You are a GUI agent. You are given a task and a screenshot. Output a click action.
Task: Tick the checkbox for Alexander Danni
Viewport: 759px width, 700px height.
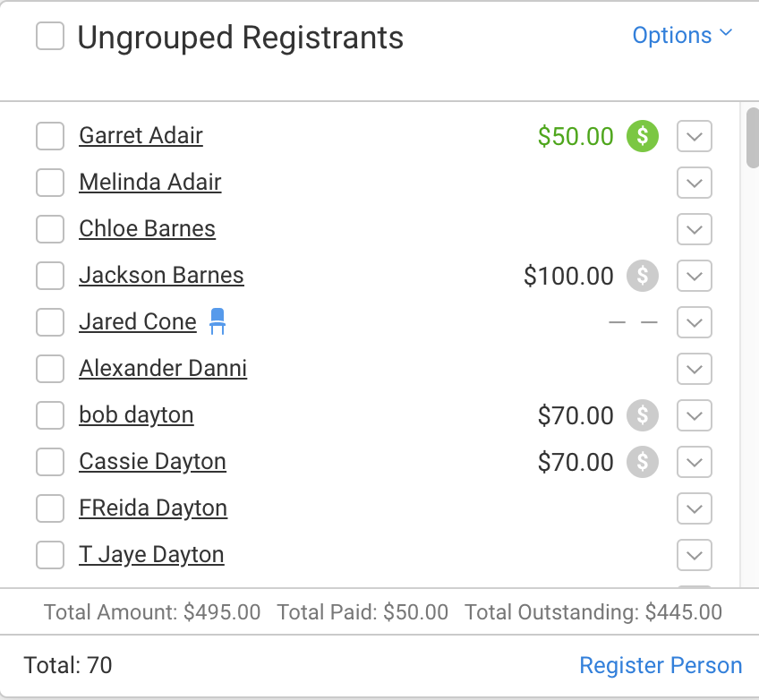50,369
